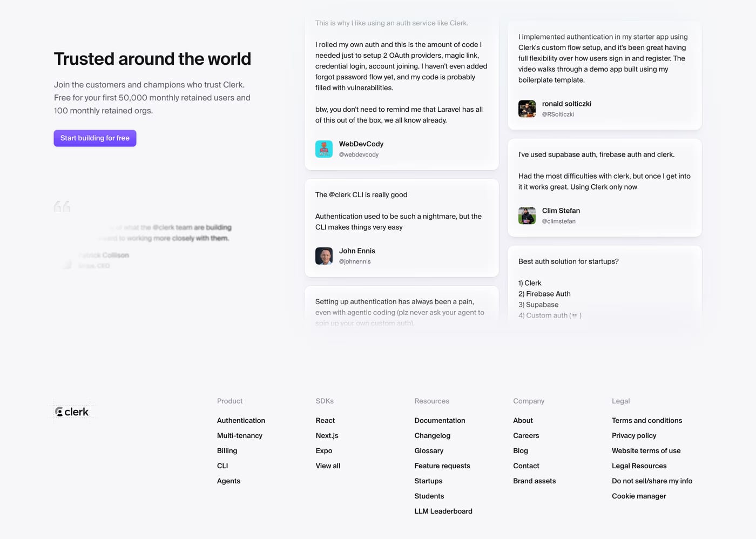Click the large quotation mark icon

(x=62, y=206)
